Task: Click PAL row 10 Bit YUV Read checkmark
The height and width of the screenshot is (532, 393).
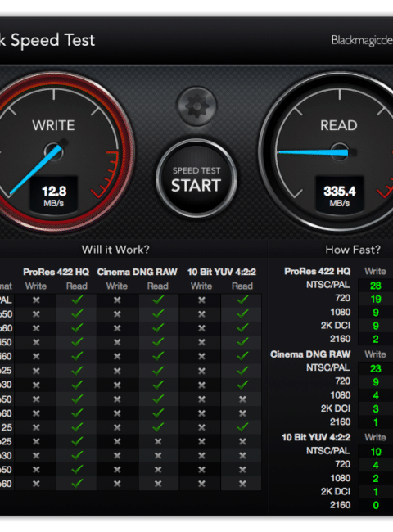Action: tap(242, 300)
